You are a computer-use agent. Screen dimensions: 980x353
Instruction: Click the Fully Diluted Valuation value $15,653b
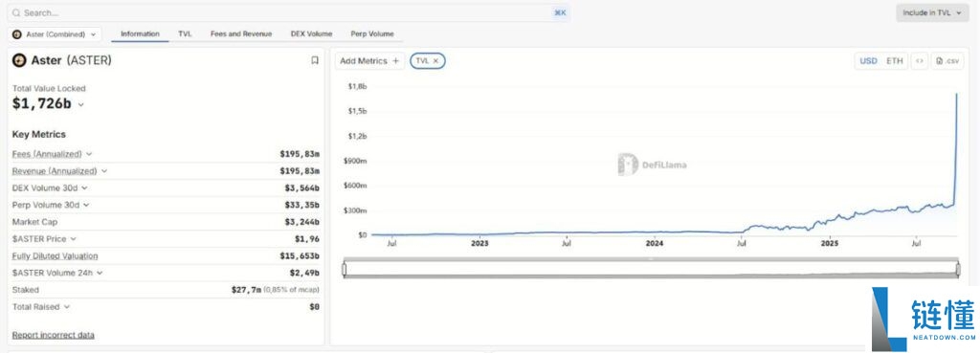300,255
